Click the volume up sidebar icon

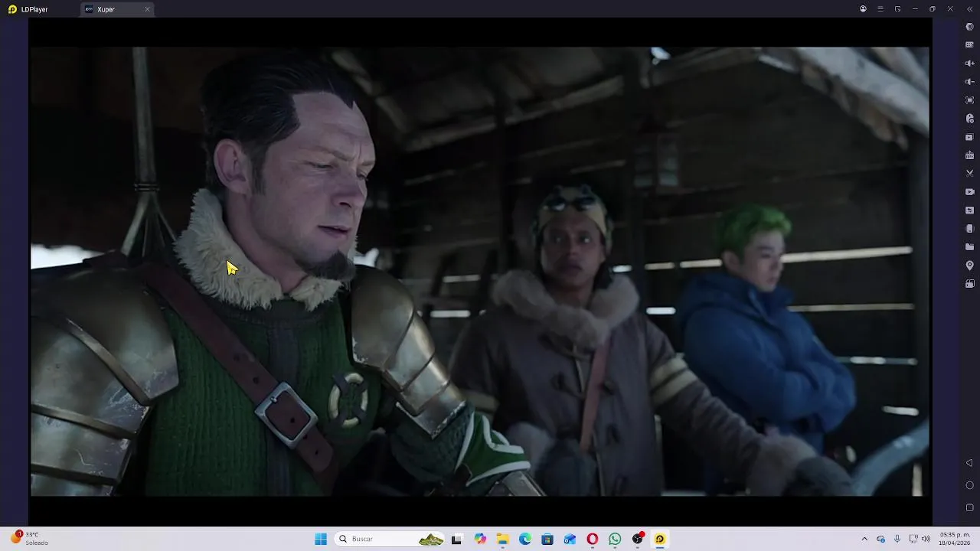pos(969,63)
